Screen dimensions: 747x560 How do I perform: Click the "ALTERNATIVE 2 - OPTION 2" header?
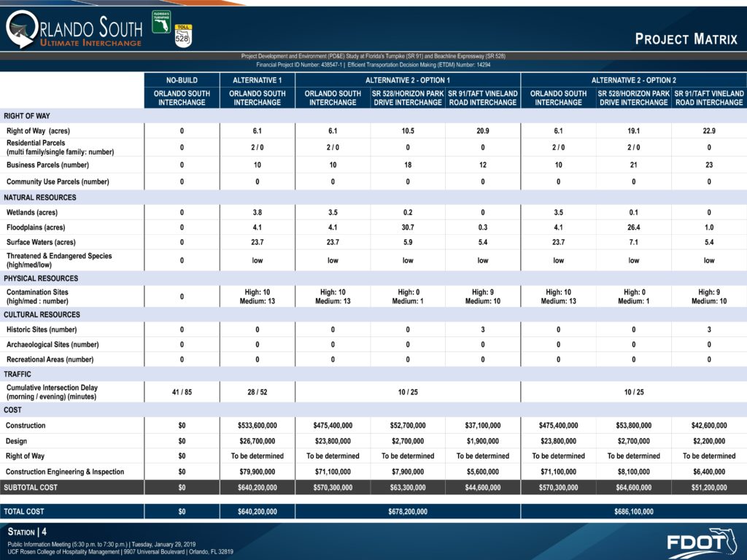(634, 80)
